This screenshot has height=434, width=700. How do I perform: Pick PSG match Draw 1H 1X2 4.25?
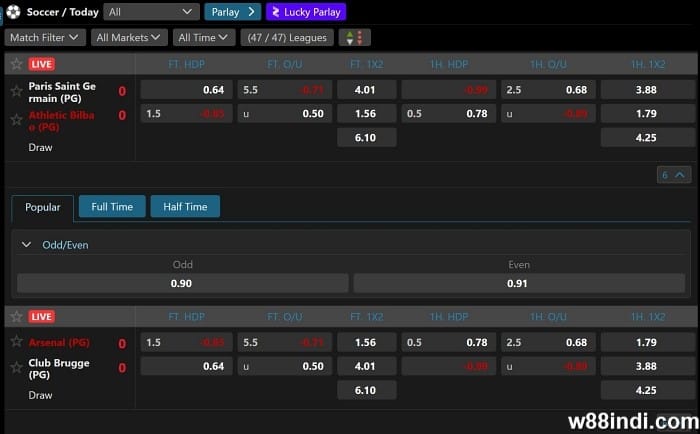[x=648, y=138]
